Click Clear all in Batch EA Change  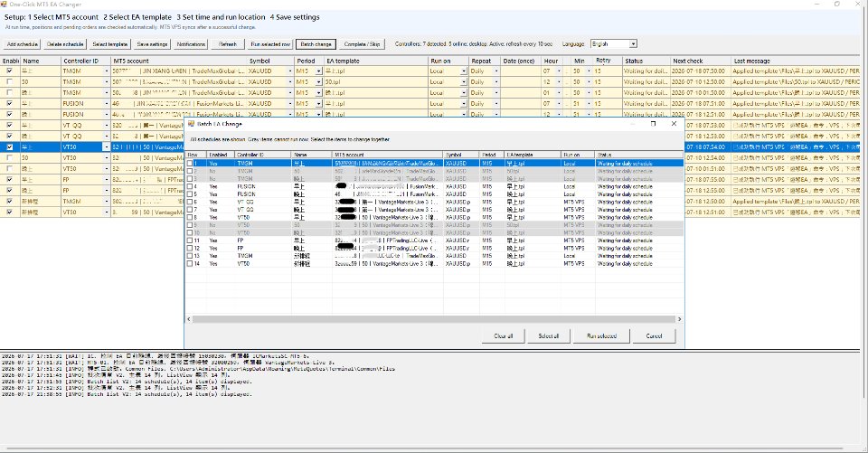504,336
